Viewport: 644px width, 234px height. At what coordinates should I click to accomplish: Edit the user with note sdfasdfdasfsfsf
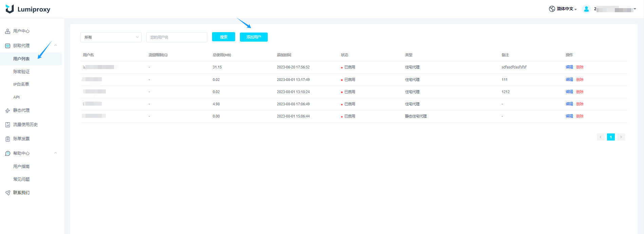(x=569, y=67)
